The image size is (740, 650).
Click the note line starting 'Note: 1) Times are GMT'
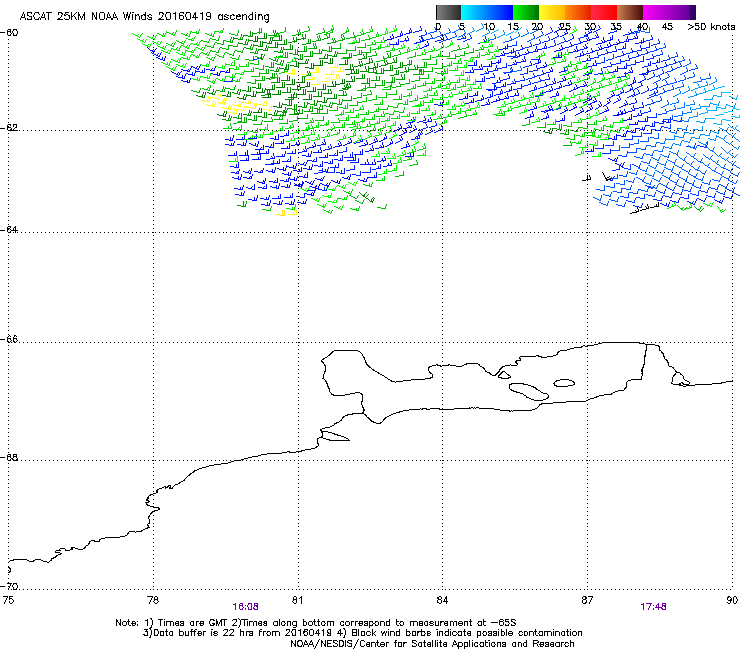point(316,623)
